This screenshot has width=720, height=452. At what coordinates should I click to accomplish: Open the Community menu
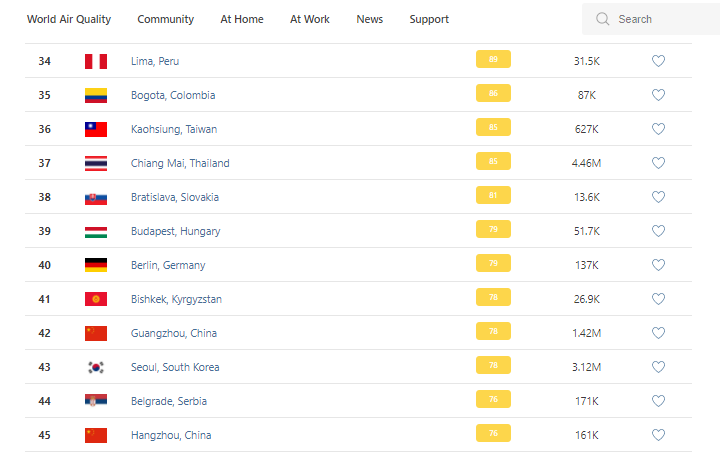166,19
